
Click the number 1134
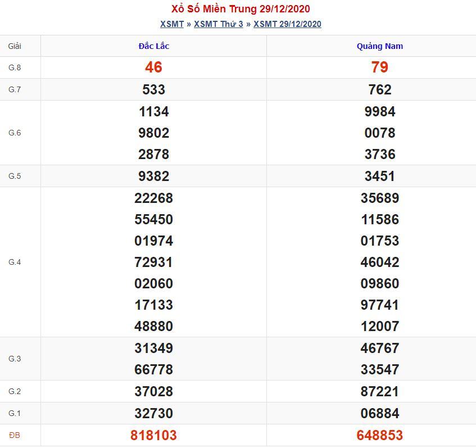[x=153, y=111]
